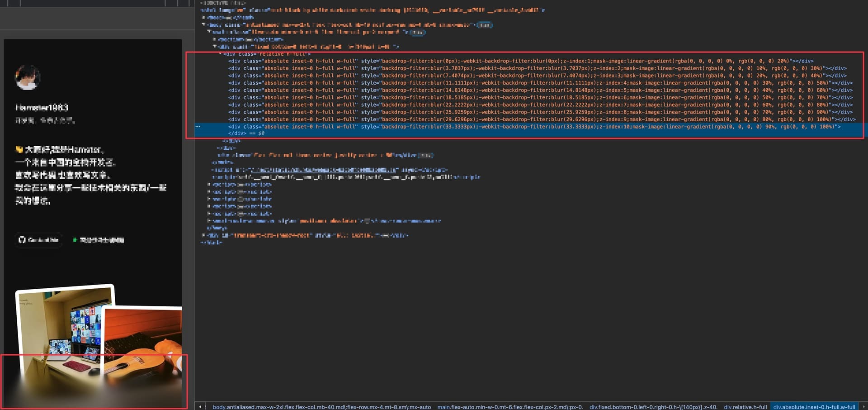Select the div.absolute.inset-0.h-full.w-full breadcrumb
The height and width of the screenshot is (410, 868).
click(814, 407)
